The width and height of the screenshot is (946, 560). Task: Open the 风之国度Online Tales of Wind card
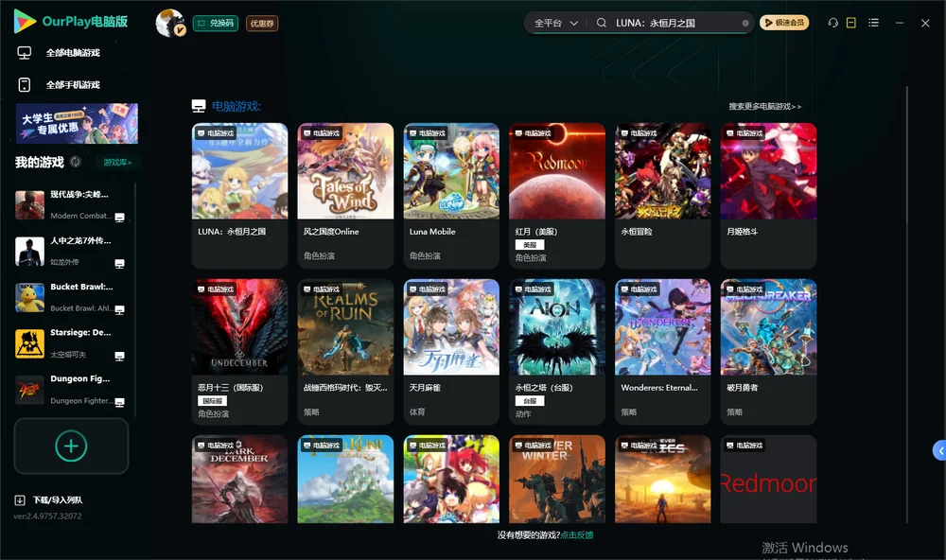(x=345, y=196)
